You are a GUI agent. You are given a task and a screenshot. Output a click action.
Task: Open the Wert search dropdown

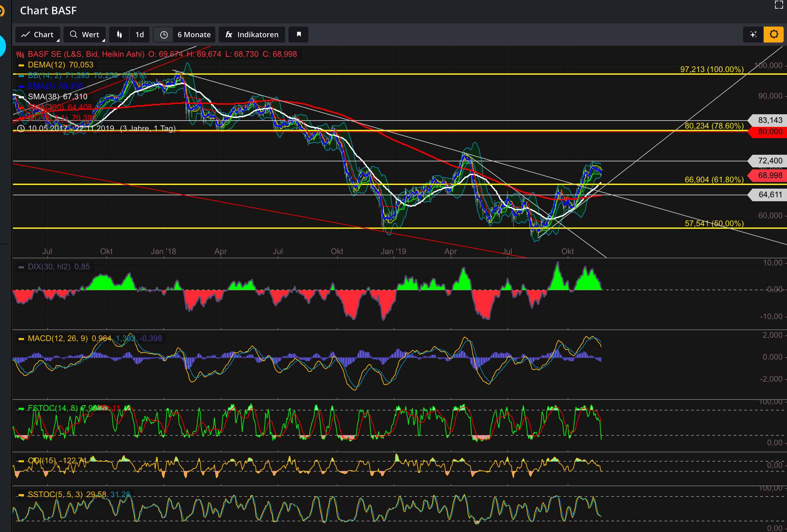coord(85,35)
